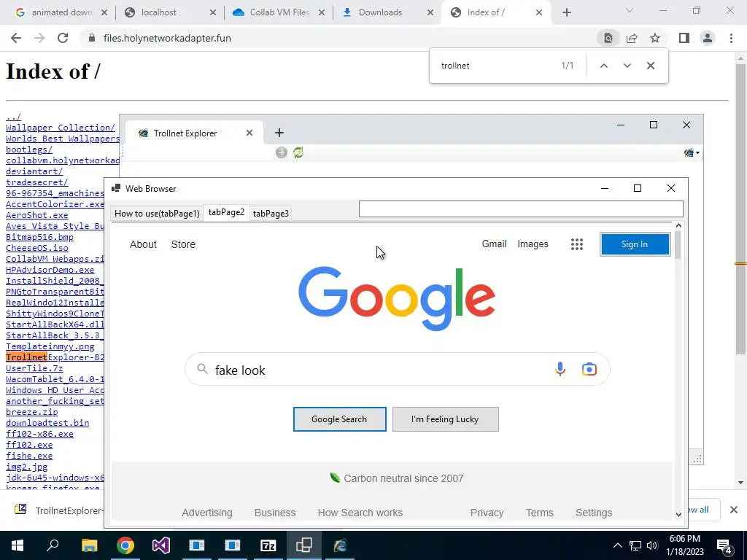The height and width of the screenshot is (560, 747).
Task: Open Visual Studio from taskbar
Action: point(161,545)
